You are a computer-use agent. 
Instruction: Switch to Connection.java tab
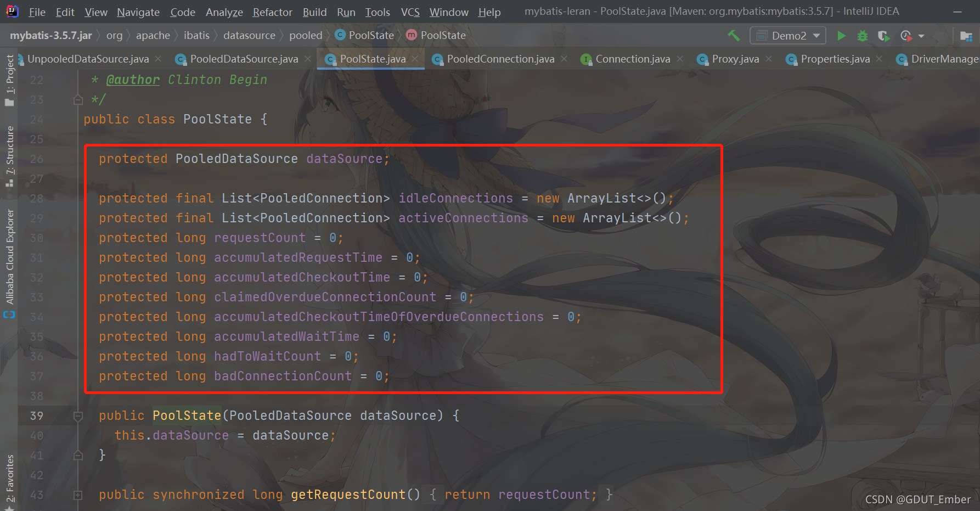tap(632, 59)
